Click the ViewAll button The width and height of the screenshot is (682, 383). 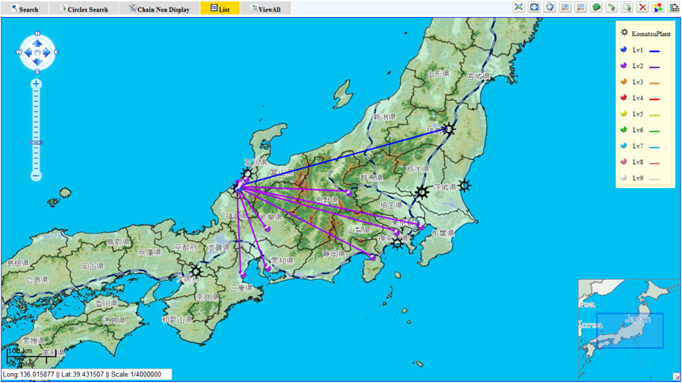coord(266,9)
